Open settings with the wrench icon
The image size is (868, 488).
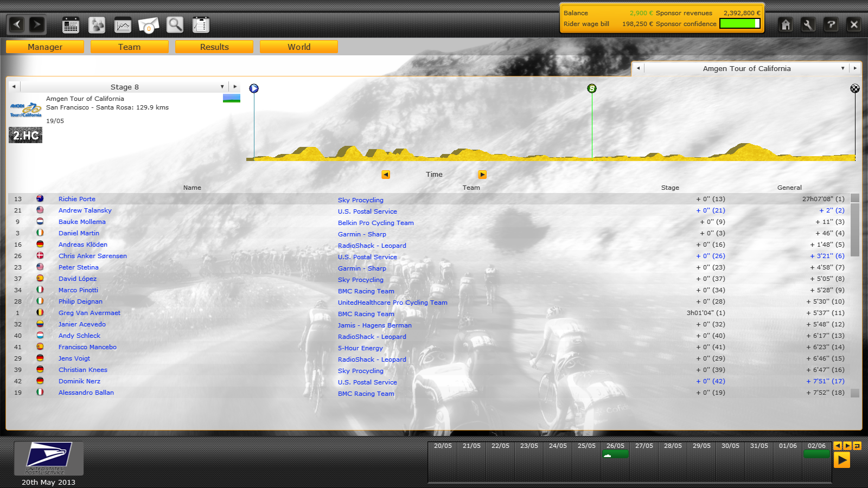tap(808, 24)
